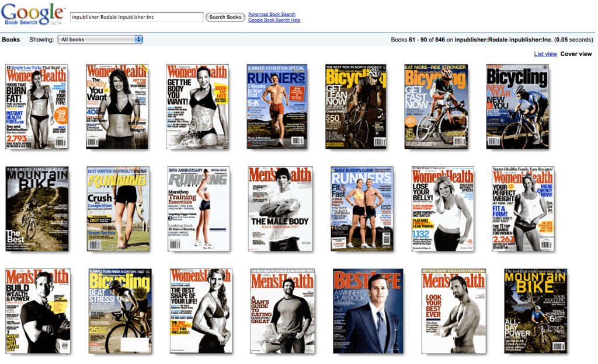Select the Cover view label
598x364 pixels.
pos(576,54)
